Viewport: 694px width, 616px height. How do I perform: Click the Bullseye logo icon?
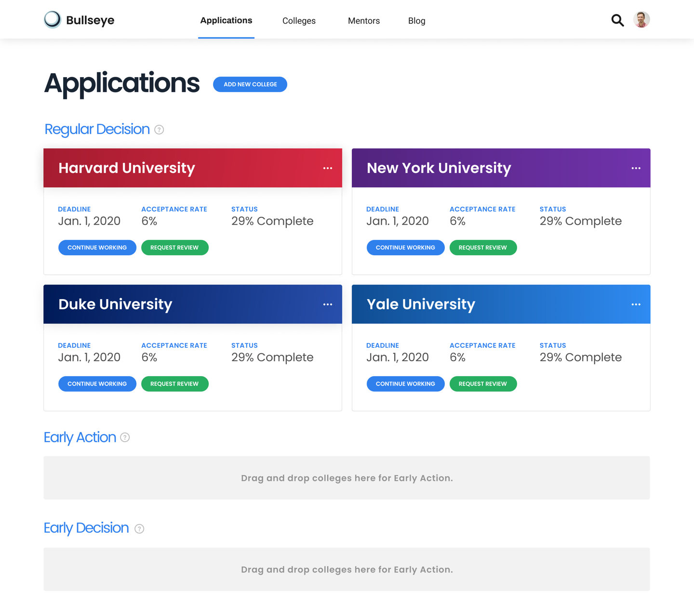coord(53,20)
